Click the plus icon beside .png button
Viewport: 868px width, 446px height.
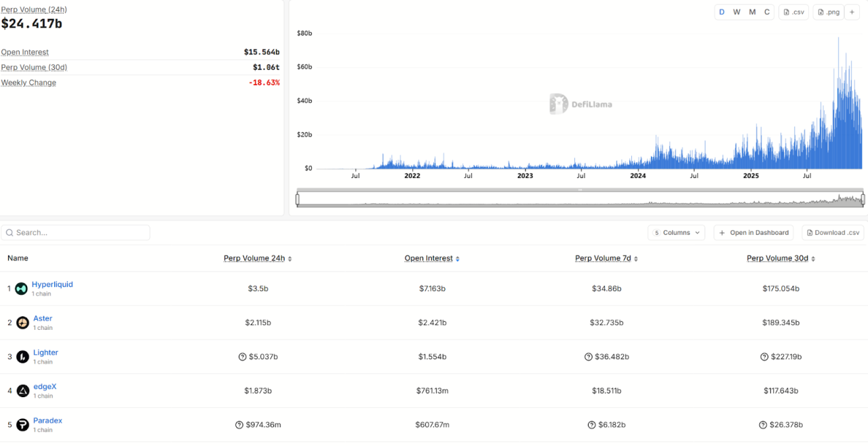(x=852, y=12)
